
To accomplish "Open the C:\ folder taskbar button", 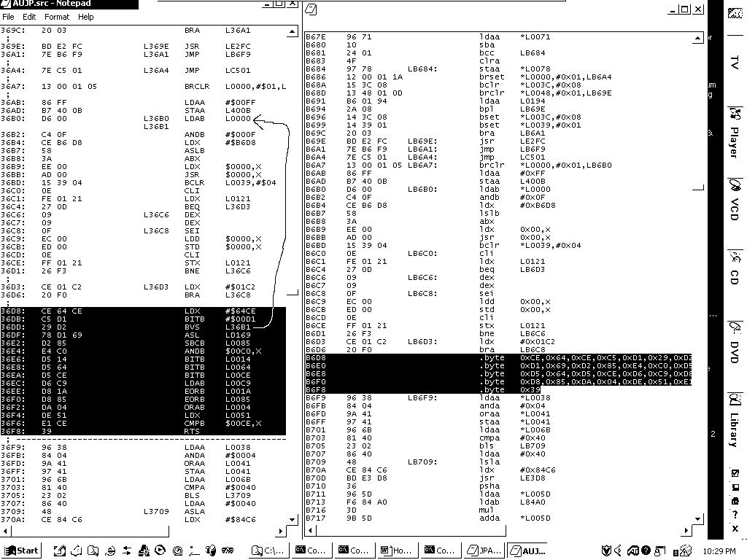I will click(x=269, y=551).
